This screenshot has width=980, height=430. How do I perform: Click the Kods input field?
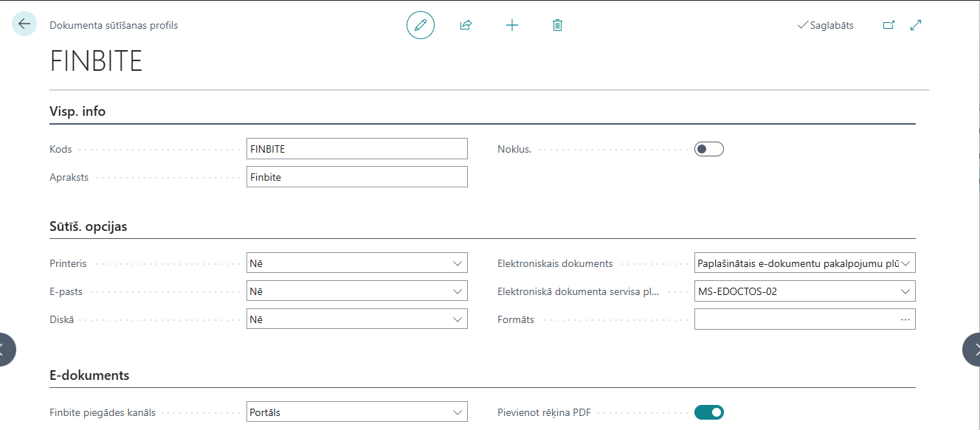[357, 149]
